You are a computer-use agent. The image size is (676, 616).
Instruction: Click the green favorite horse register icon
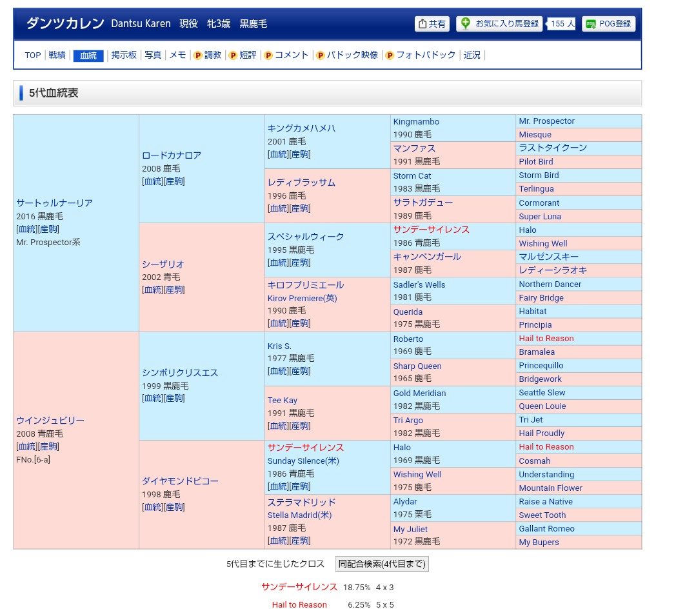pyautogui.click(x=466, y=23)
